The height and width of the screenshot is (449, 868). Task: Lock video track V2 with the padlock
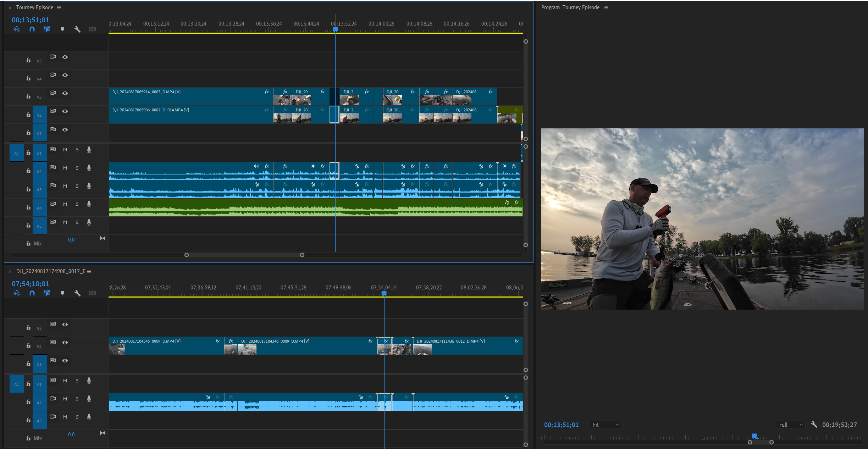(28, 115)
